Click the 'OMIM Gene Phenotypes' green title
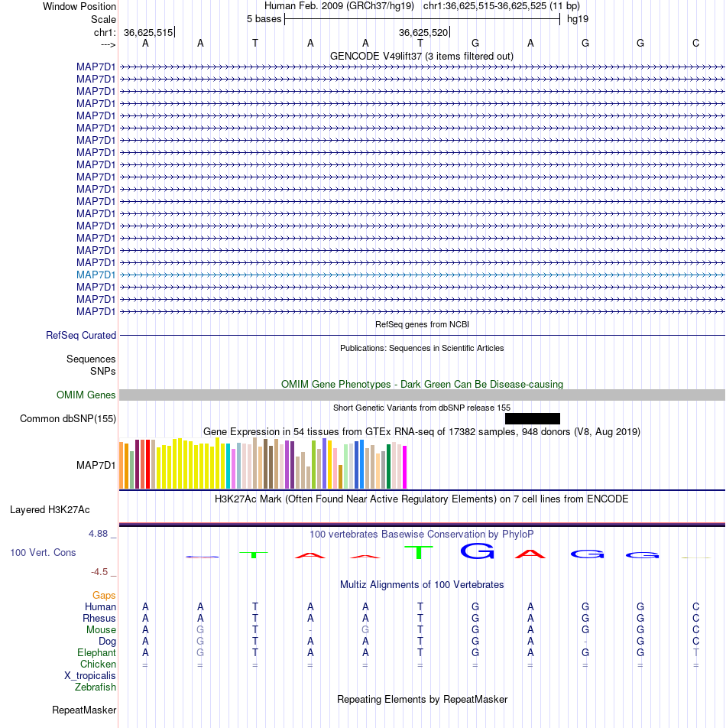 pos(422,384)
